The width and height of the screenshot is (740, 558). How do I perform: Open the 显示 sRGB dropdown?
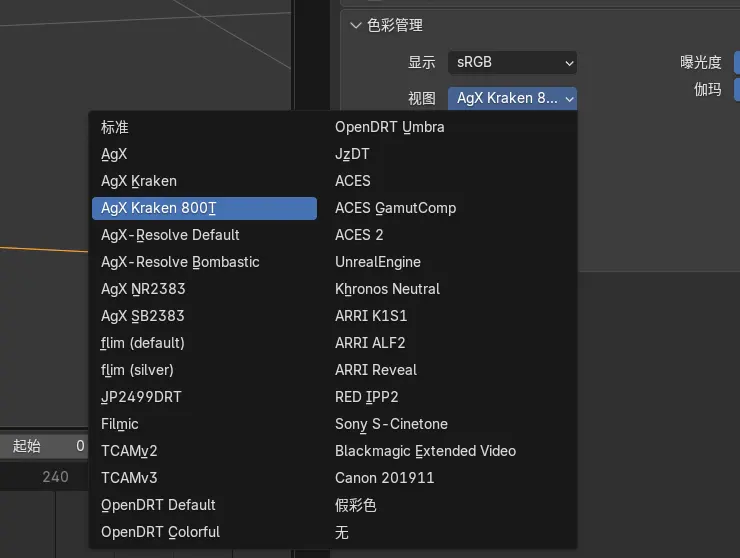(x=512, y=62)
